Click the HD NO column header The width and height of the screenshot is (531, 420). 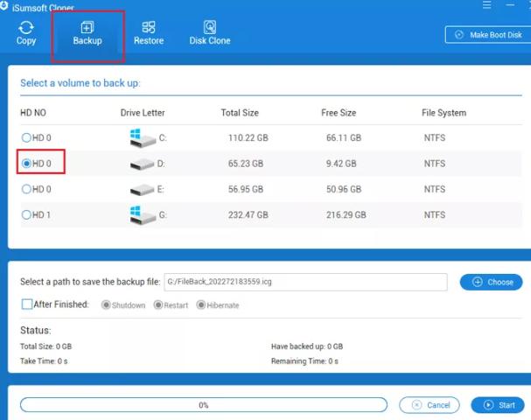click(x=33, y=113)
